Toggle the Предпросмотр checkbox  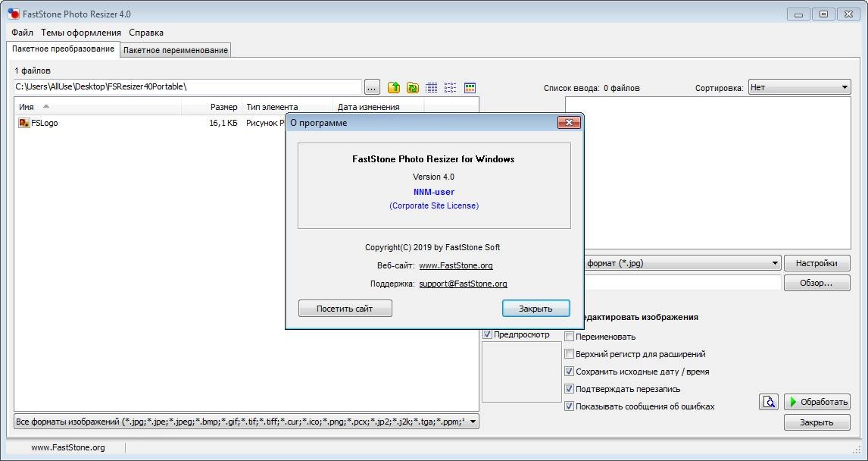[487, 334]
